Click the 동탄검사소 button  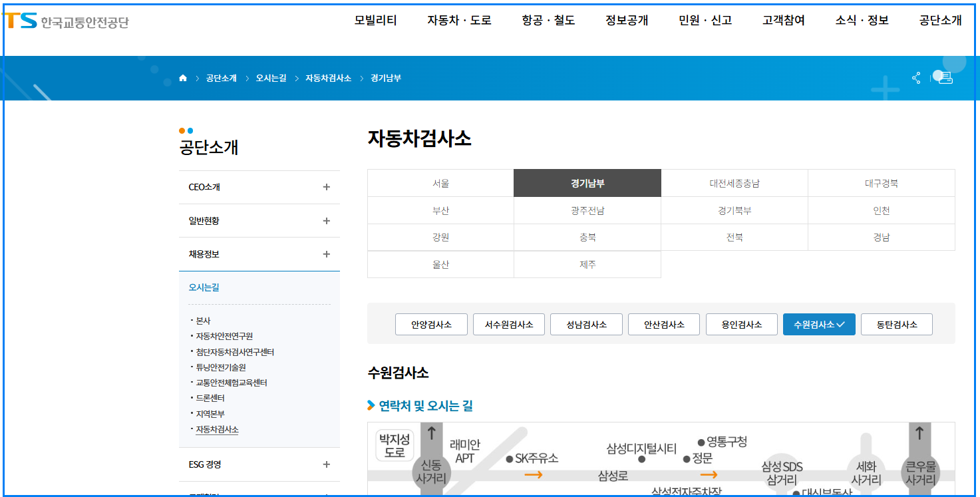pyautogui.click(x=896, y=324)
